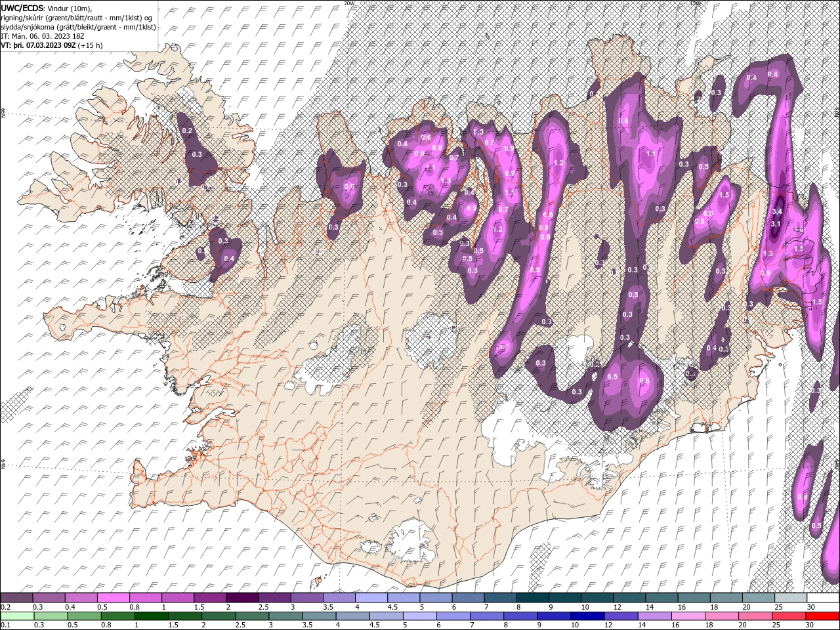This screenshot has height=630, width=840.
Task: Click the '3.1' snowfall value on the map
Action: coord(775,224)
